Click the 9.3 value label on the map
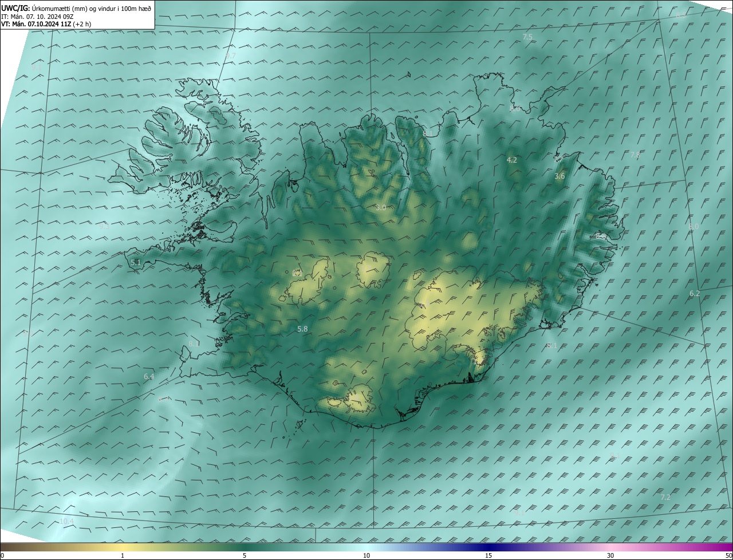 pyautogui.click(x=104, y=227)
